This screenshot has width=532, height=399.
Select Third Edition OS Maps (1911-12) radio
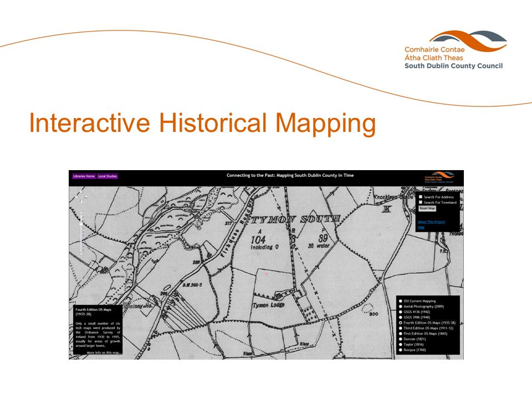point(401,328)
